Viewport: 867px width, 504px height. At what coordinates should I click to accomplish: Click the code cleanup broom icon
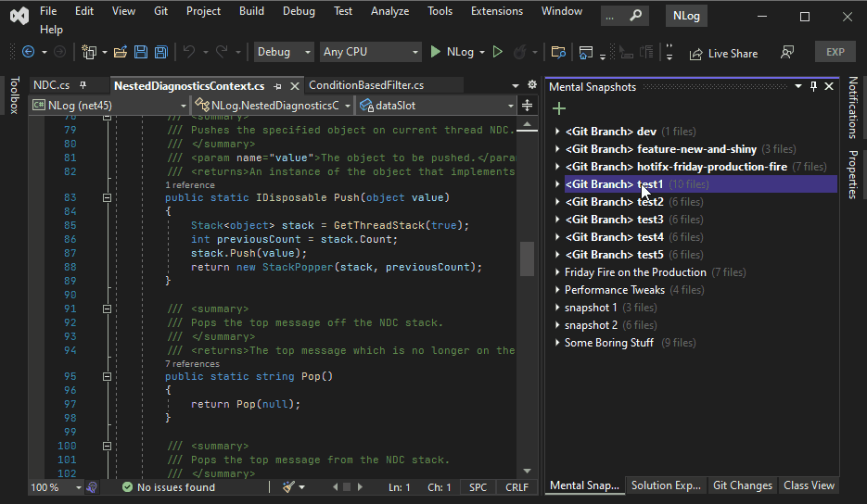pos(288,487)
